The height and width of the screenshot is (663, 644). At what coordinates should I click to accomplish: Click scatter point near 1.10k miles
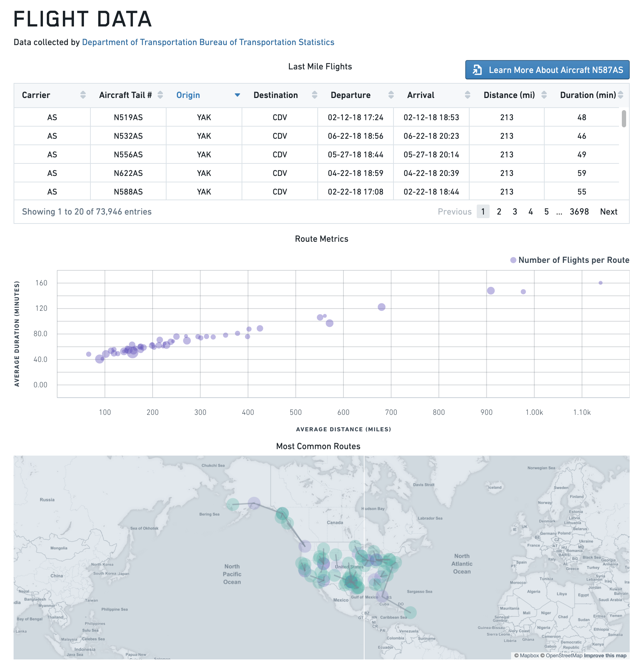click(x=600, y=283)
